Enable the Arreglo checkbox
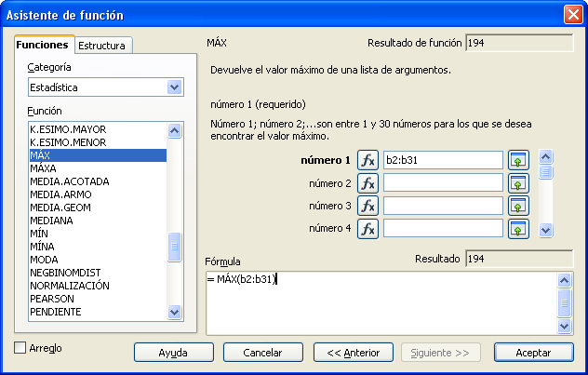 coord(21,348)
